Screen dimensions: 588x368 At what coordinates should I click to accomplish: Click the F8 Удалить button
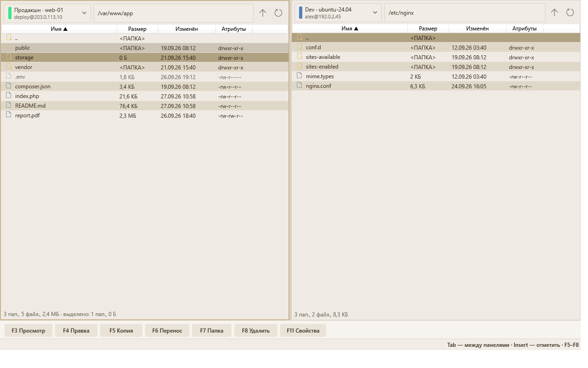(x=256, y=330)
